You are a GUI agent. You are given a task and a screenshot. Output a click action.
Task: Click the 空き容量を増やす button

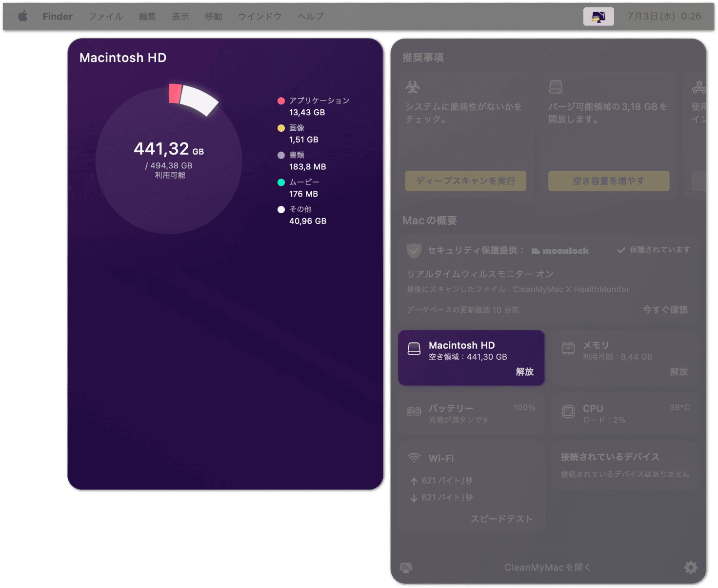(x=609, y=181)
